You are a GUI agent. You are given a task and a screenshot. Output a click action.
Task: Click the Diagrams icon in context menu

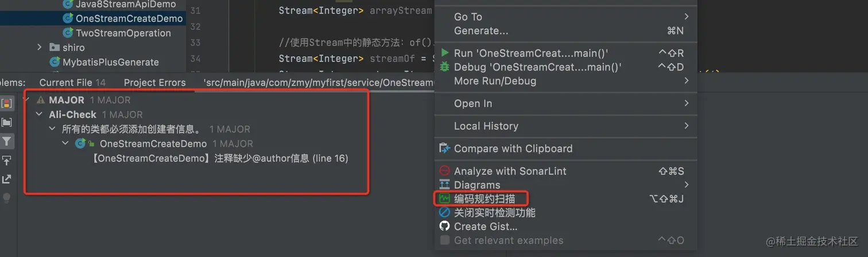pyautogui.click(x=445, y=185)
